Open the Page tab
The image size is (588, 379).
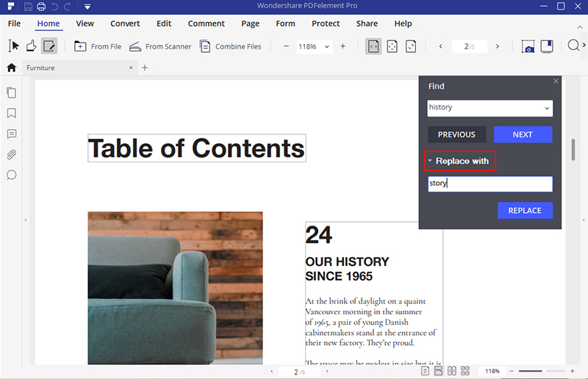tap(250, 24)
